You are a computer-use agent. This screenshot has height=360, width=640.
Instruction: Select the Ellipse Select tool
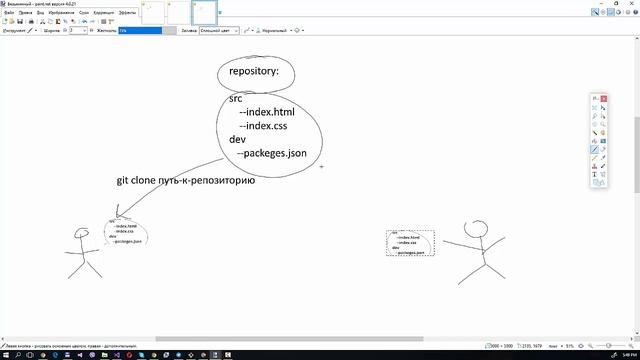pos(595,124)
